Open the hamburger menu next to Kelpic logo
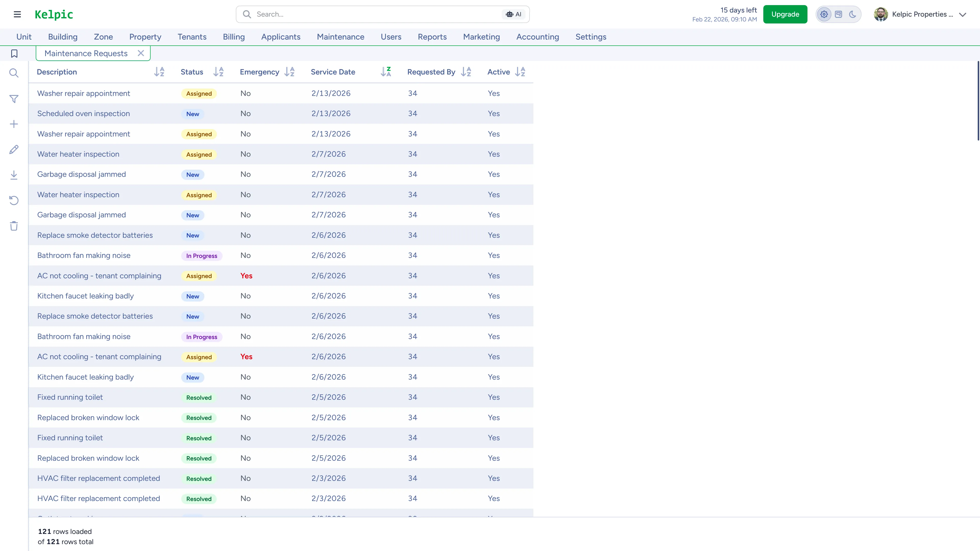980x551 pixels. coord(18,14)
